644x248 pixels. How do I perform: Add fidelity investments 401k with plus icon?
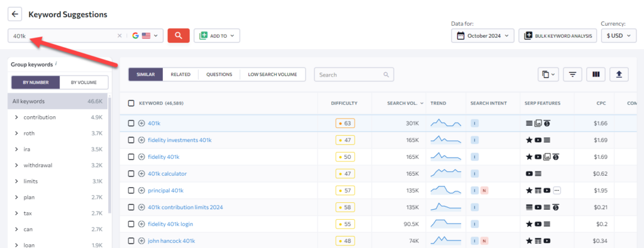[x=142, y=140]
